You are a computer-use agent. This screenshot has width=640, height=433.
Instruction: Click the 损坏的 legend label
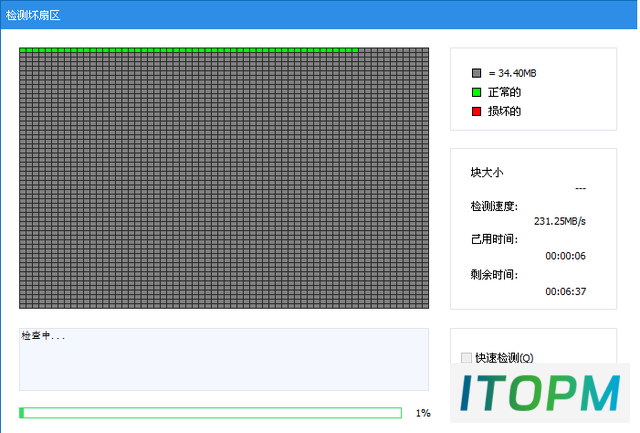point(504,111)
